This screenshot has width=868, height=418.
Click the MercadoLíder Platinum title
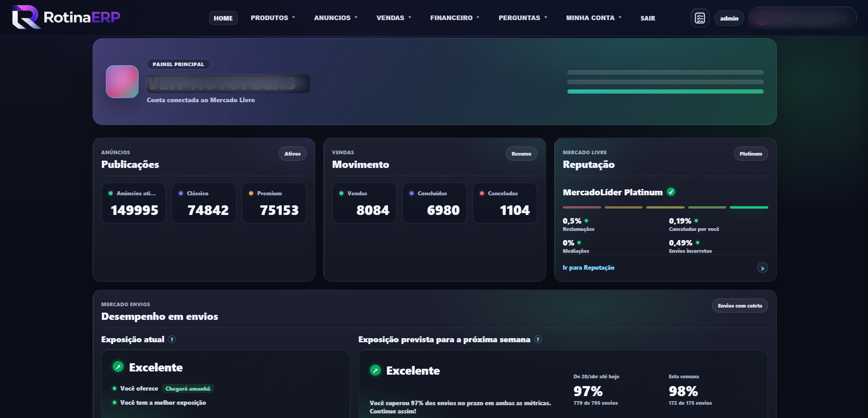pyautogui.click(x=613, y=192)
